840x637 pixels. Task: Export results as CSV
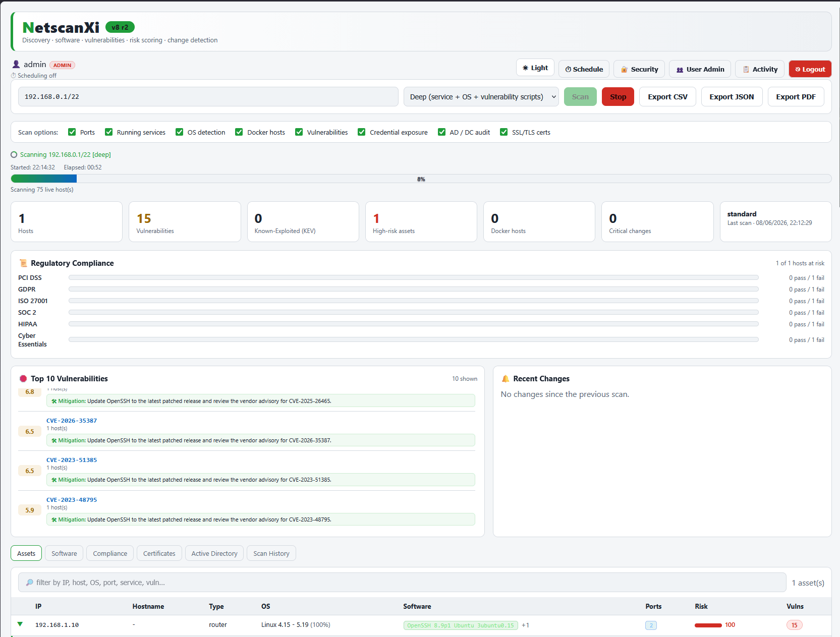click(x=667, y=97)
